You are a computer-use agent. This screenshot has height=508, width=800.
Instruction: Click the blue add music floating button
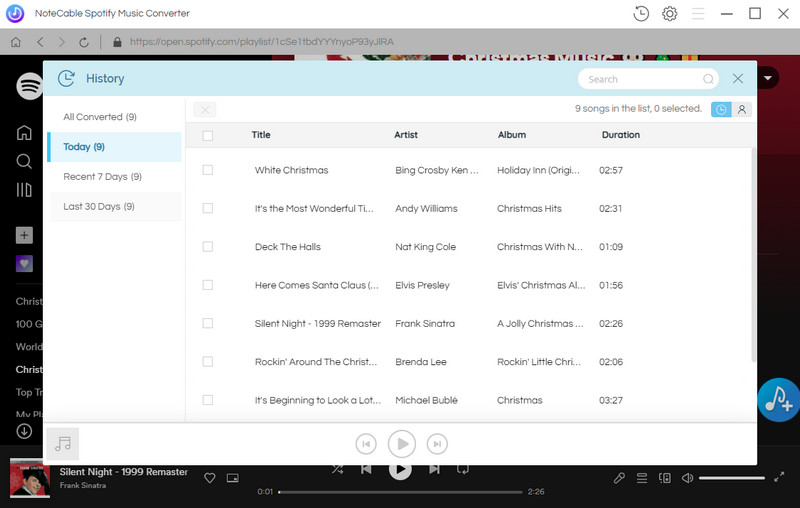[777, 400]
